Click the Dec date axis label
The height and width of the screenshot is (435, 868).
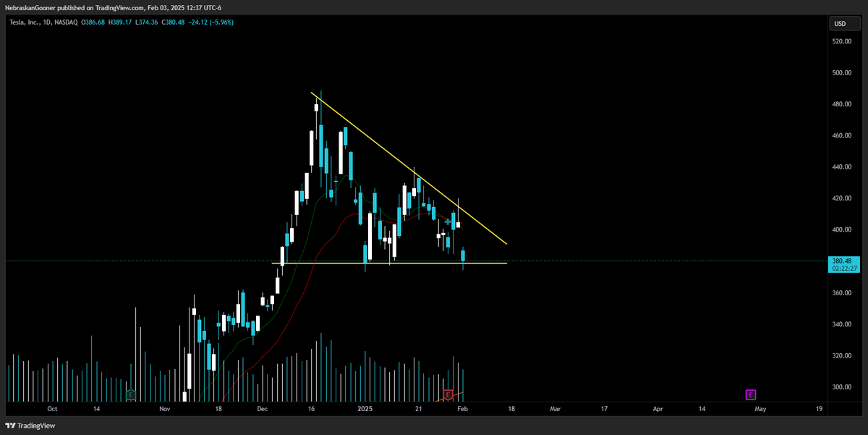pyautogui.click(x=262, y=408)
